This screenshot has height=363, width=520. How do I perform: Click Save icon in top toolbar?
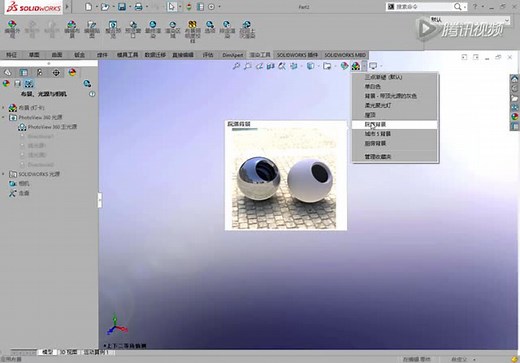point(122,7)
